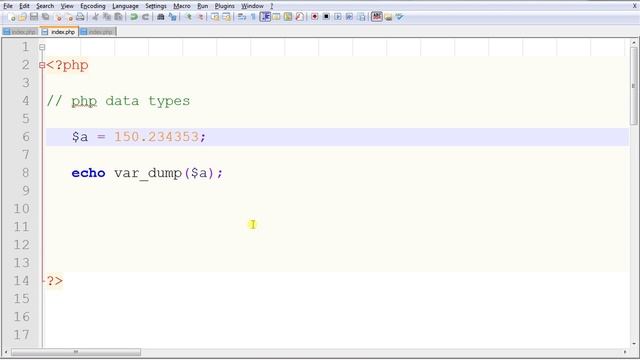Image resolution: width=640 pixels, height=360 pixels.
Task: Click the '// php data types' comment
Action: coord(118,101)
